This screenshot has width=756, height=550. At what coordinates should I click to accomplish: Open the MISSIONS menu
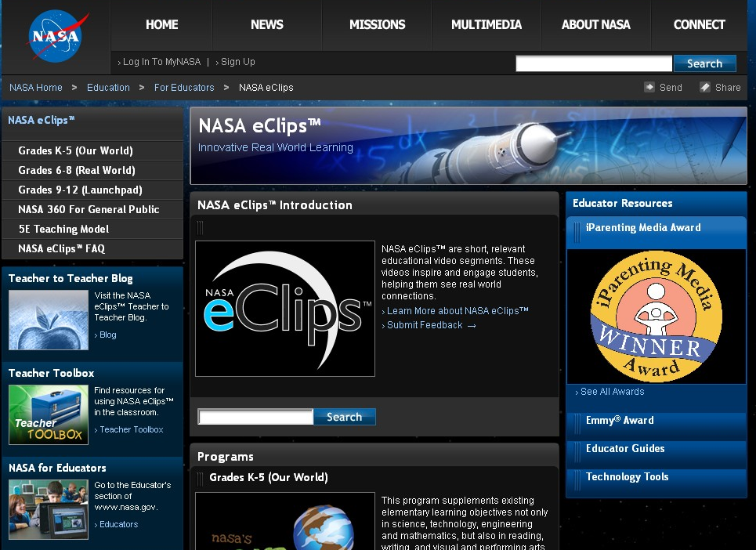[377, 24]
